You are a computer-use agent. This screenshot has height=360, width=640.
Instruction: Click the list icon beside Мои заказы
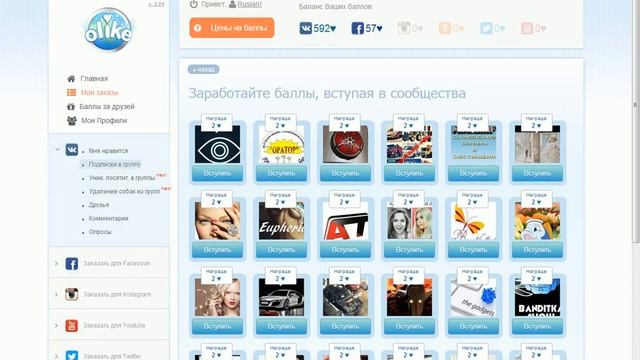(x=71, y=93)
